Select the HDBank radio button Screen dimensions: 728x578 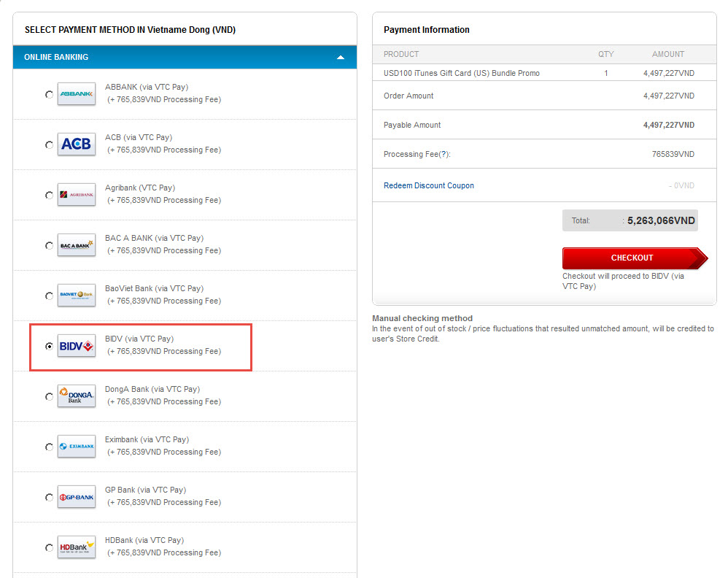49,547
